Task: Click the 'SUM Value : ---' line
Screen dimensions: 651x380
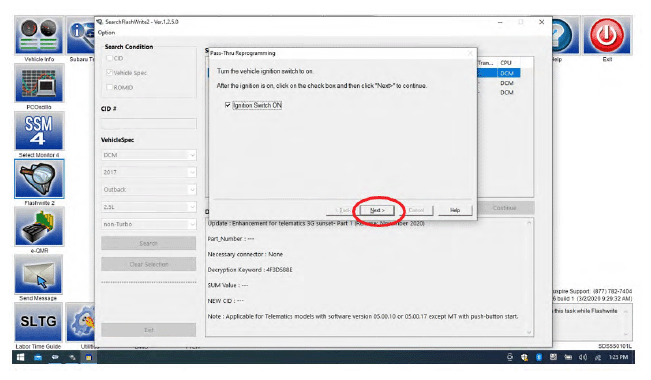Action: click(x=228, y=285)
